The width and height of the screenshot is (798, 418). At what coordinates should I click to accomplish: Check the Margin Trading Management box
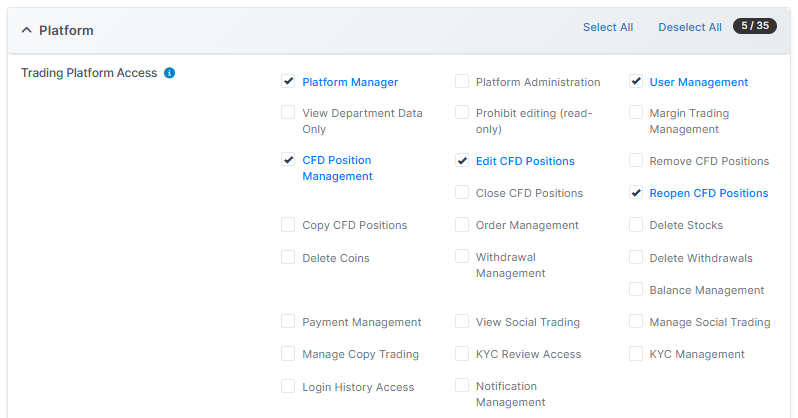tap(636, 113)
